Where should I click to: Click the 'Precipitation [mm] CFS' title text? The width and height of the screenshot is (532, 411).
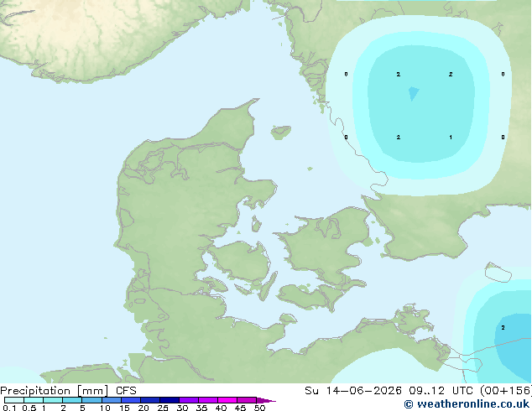coord(68,391)
